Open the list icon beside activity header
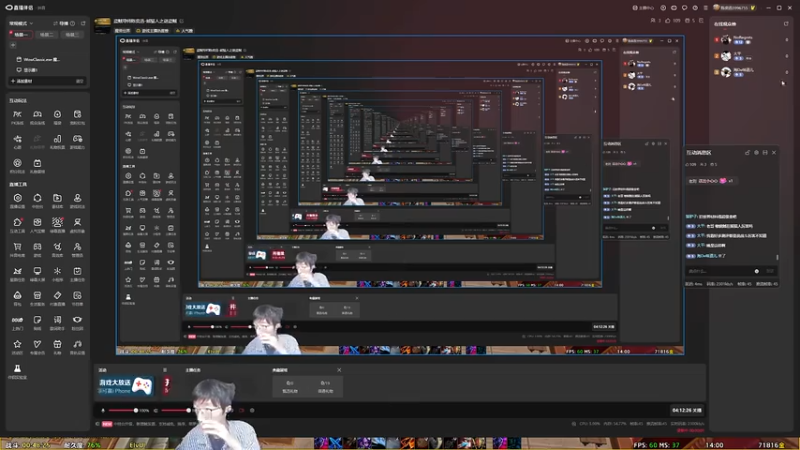 pyautogui.click(x=164, y=370)
